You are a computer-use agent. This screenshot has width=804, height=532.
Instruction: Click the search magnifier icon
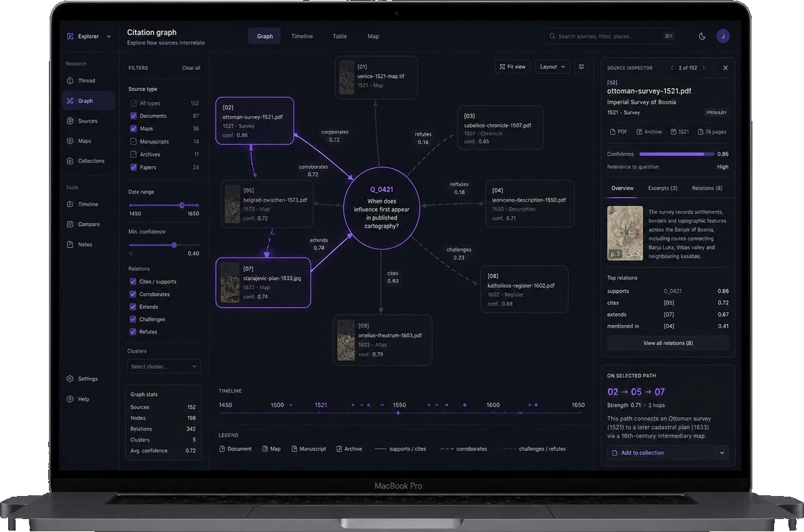point(553,37)
